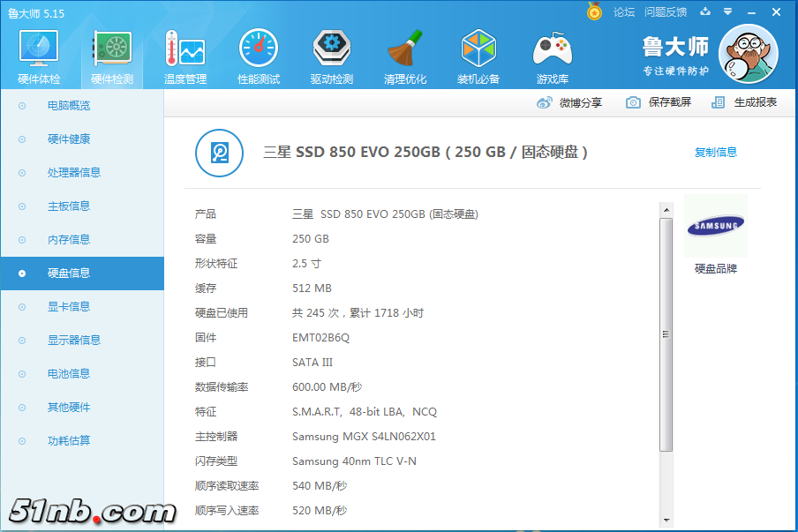
Task: Select the 处理器信息 sidebar item
Action: coord(74,173)
